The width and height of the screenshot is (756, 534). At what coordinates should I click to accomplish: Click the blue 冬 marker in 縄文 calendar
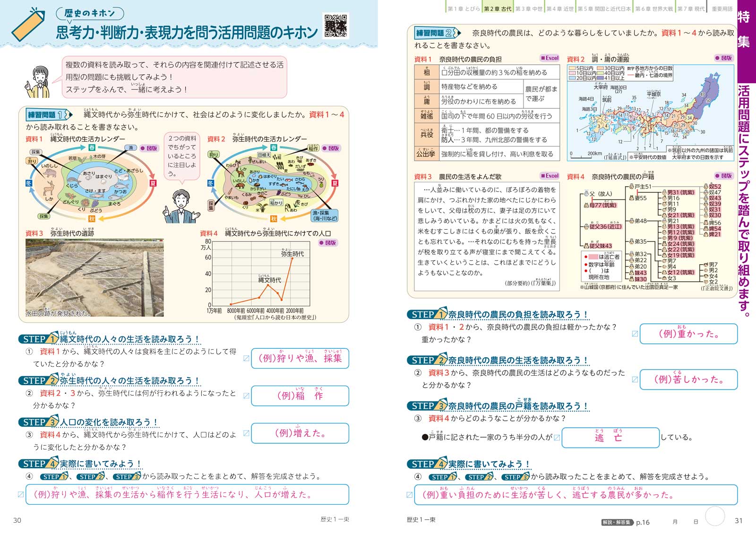click(29, 183)
